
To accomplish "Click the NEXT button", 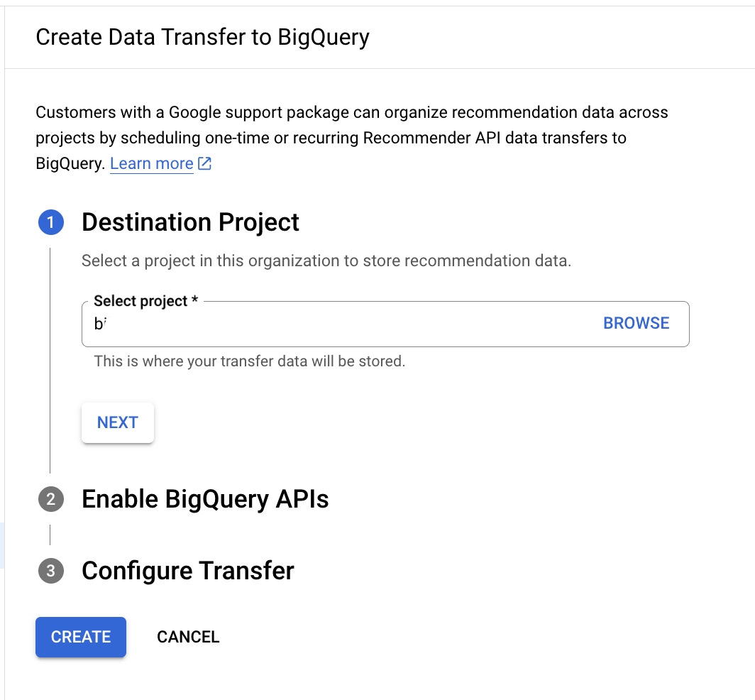I will click(118, 422).
